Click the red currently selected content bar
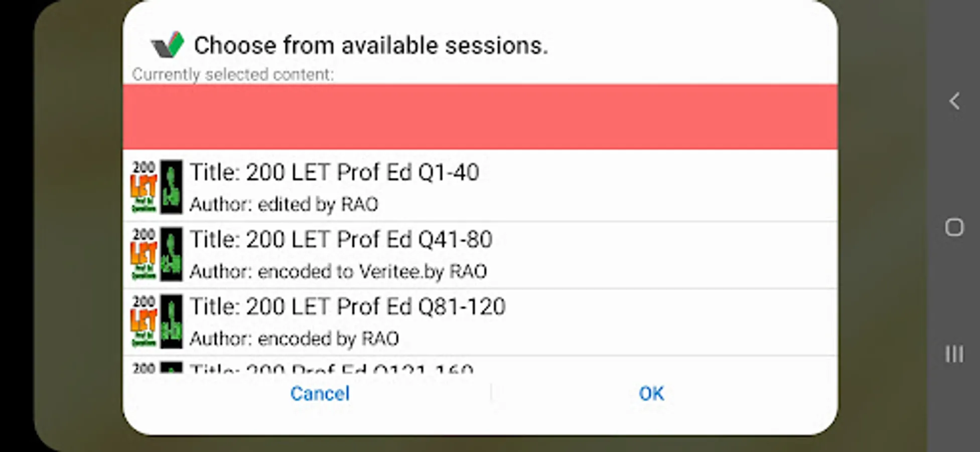 click(480, 117)
